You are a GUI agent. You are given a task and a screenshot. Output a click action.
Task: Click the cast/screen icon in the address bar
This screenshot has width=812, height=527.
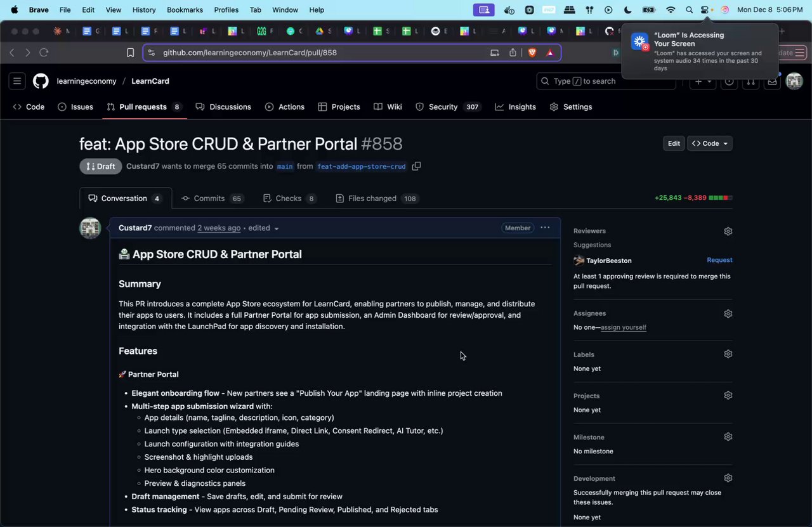coord(495,53)
